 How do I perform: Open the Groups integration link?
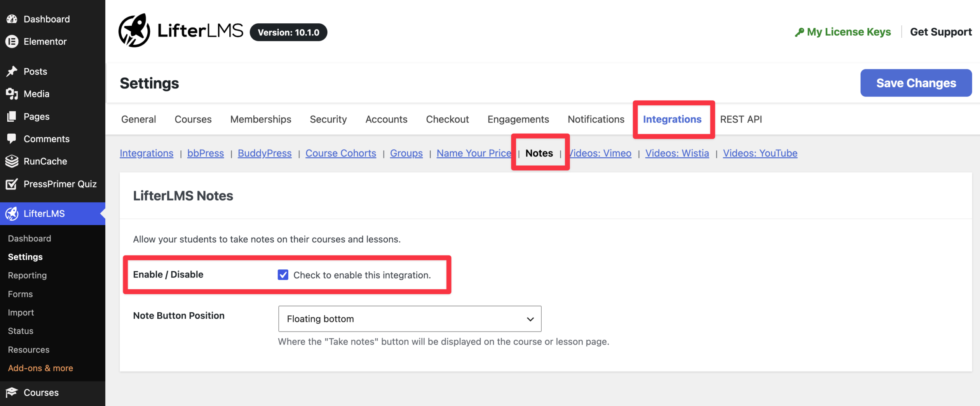point(406,153)
